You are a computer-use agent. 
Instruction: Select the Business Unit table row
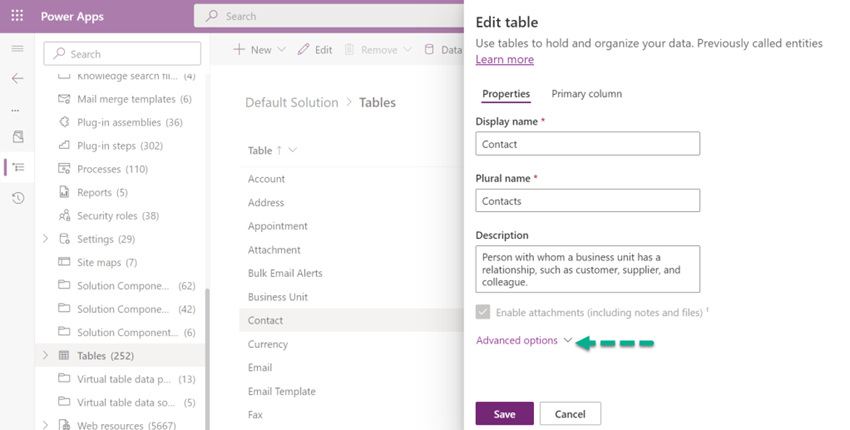pyautogui.click(x=351, y=297)
